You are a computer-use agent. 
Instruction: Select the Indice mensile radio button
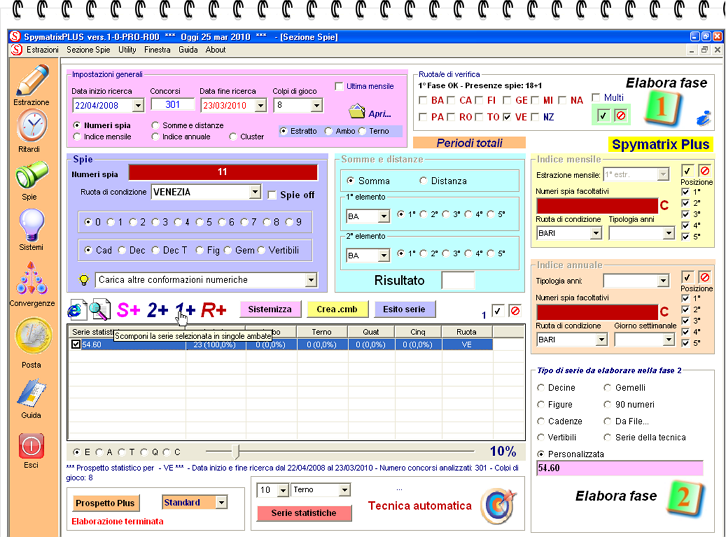tap(77, 137)
